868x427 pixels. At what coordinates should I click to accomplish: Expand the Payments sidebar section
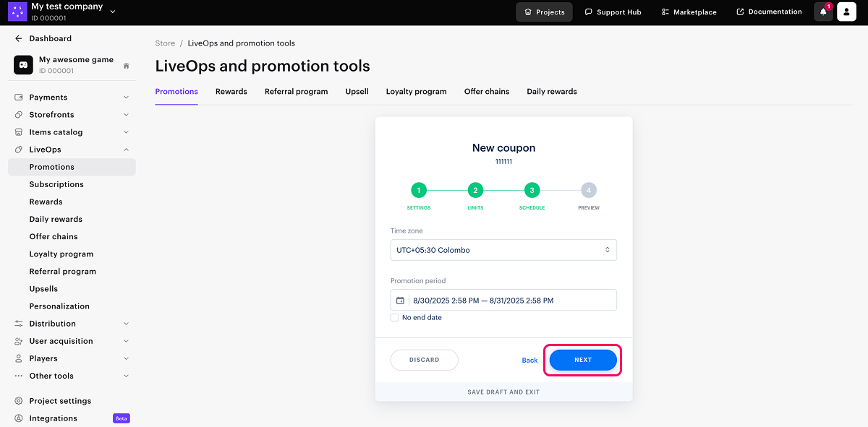pyautogui.click(x=126, y=98)
